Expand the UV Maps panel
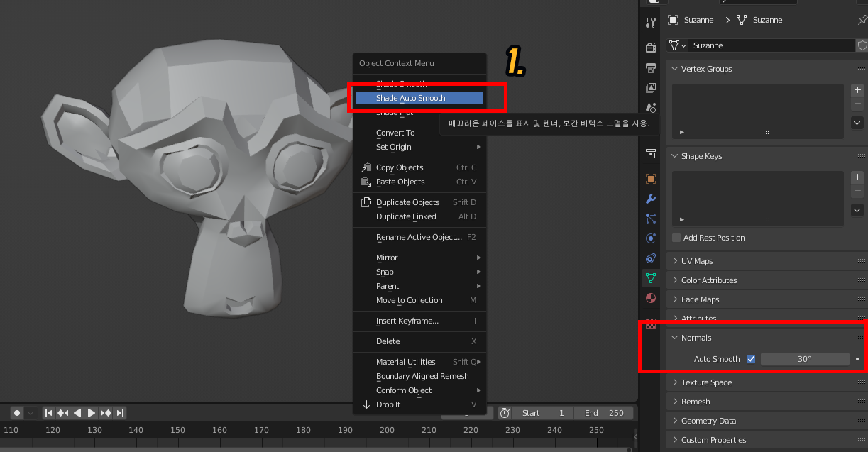The height and width of the screenshot is (452, 868). (x=675, y=261)
